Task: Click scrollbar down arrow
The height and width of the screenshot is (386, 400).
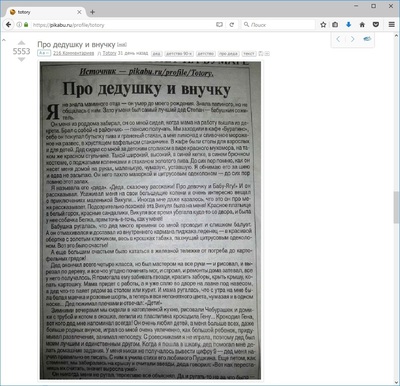Action: 396,382
